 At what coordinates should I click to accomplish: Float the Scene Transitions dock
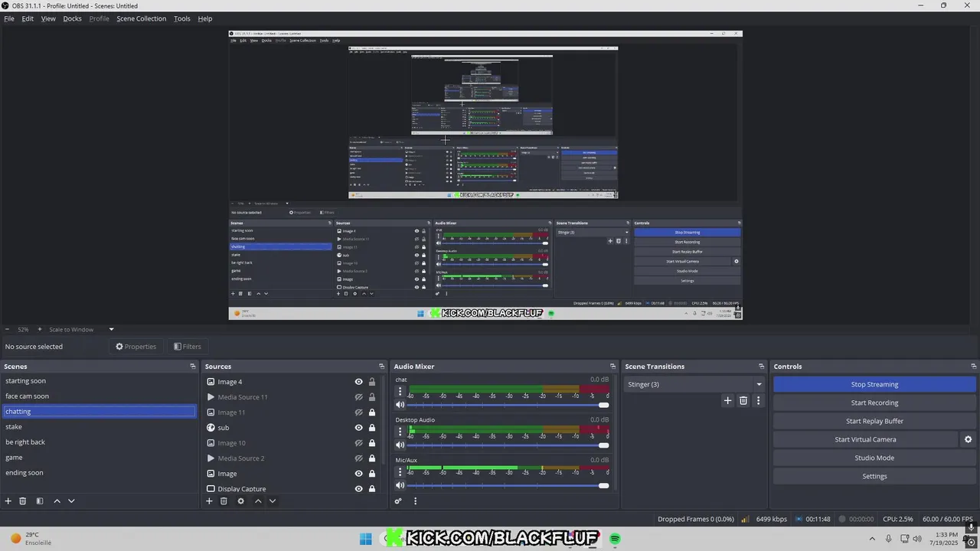pos(761,367)
